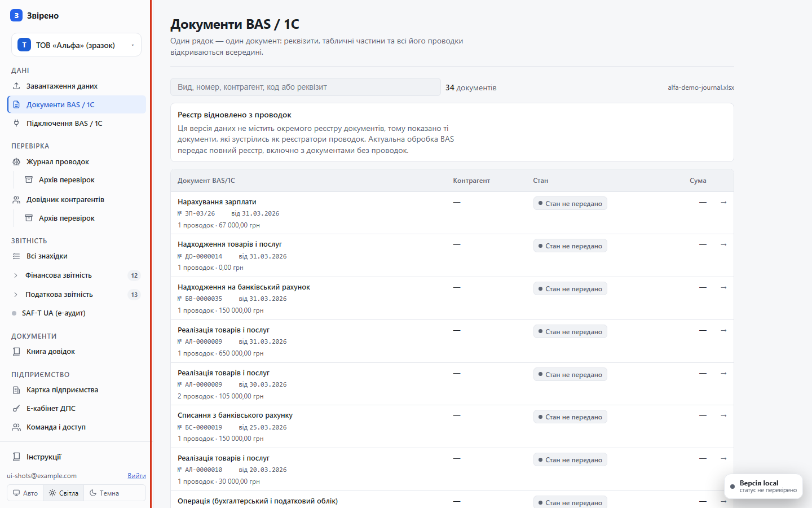Open arrow for Реалізація dated 31.03.2026
The width and height of the screenshot is (812, 508).
click(x=723, y=330)
